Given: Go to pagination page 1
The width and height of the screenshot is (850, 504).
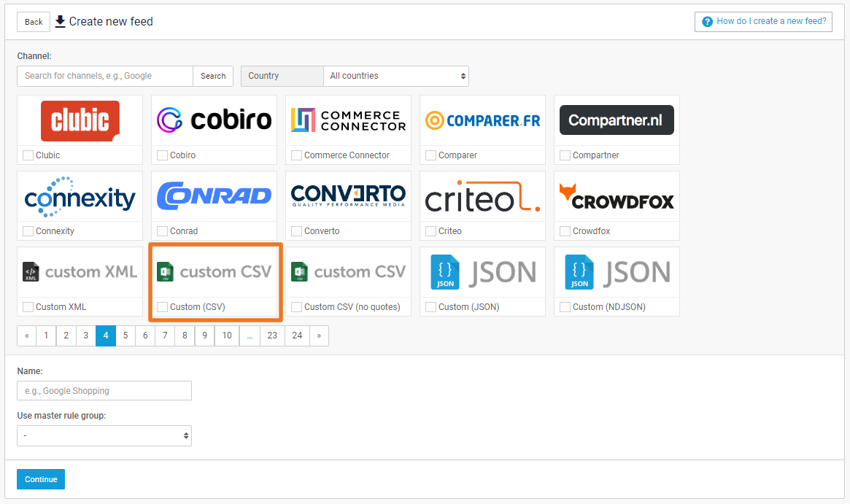Looking at the screenshot, I should [x=46, y=336].
